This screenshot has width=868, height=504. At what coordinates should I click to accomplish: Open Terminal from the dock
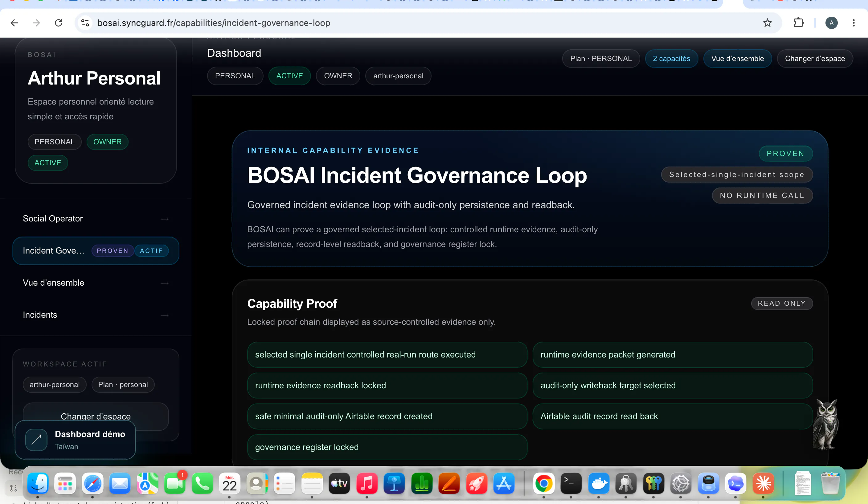(571, 483)
